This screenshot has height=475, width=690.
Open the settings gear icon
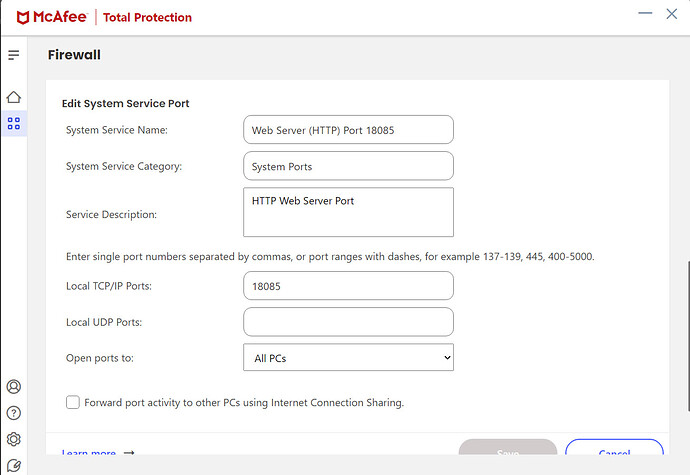[14, 439]
